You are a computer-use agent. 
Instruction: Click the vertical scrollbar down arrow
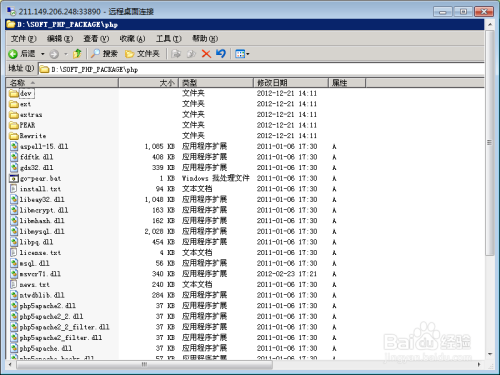coord(490,354)
